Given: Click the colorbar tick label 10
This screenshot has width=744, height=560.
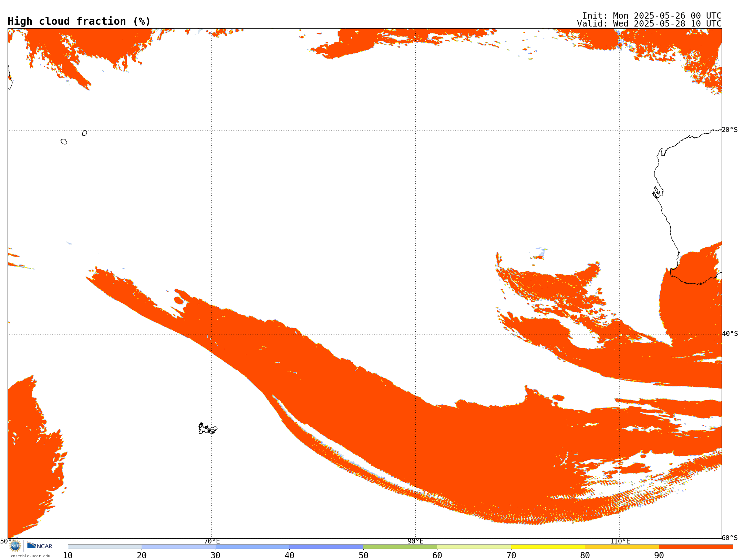Looking at the screenshot, I should (x=68, y=555).
